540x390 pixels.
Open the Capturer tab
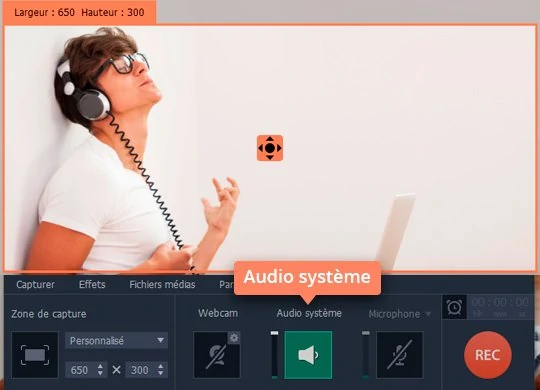[x=35, y=285]
